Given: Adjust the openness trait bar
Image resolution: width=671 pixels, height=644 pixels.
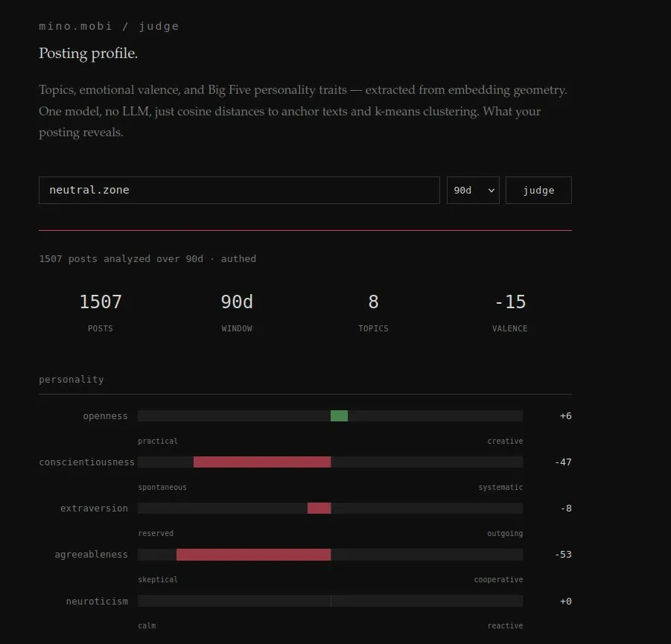Looking at the screenshot, I should [x=339, y=415].
